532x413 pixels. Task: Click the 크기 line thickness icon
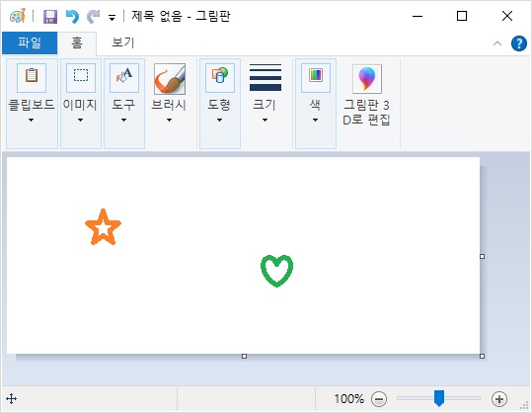pyautogui.click(x=266, y=77)
